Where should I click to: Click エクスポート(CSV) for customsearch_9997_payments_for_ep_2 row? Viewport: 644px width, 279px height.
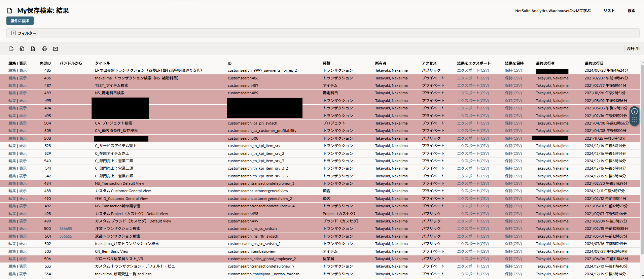point(473,70)
